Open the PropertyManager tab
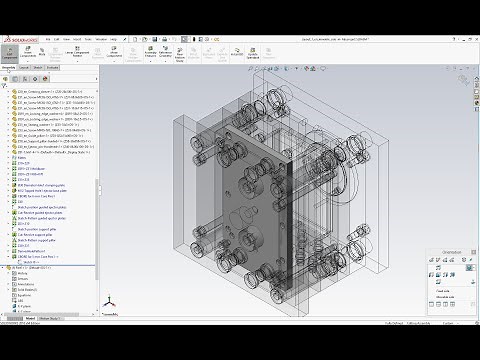This screenshot has width=480, height=360. pyautogui.click(x=15, y=79)
